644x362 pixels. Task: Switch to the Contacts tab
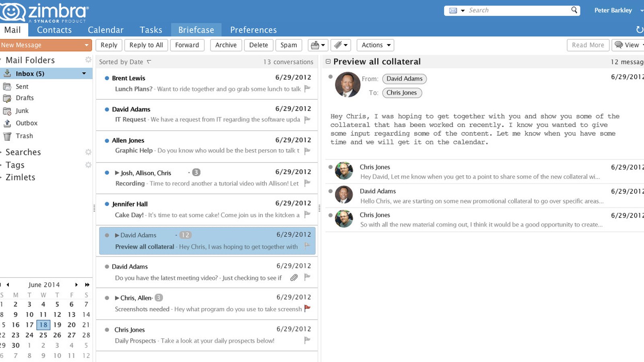(x=54, y=30)
